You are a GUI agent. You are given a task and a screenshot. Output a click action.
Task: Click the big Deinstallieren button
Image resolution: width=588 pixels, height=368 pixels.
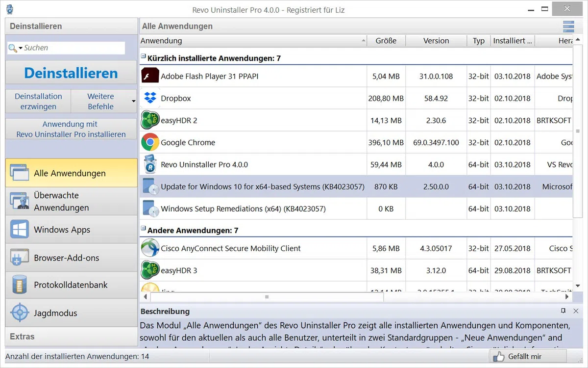pyautogui.click(x=71, y=73)
